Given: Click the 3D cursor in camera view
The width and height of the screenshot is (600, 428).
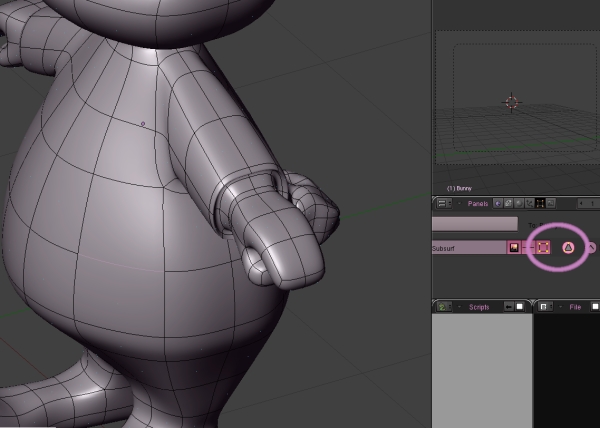Looking at the screenshot, I should 512,102.
